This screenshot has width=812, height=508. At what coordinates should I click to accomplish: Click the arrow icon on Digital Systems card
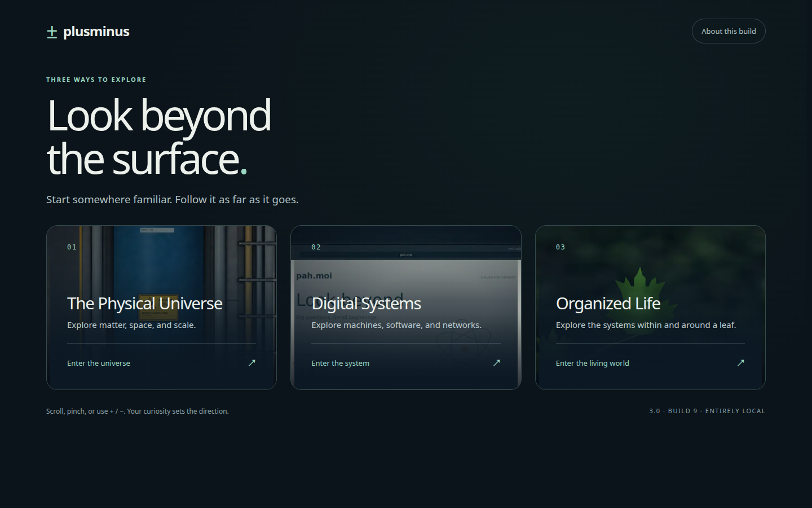tap(497, 363)
